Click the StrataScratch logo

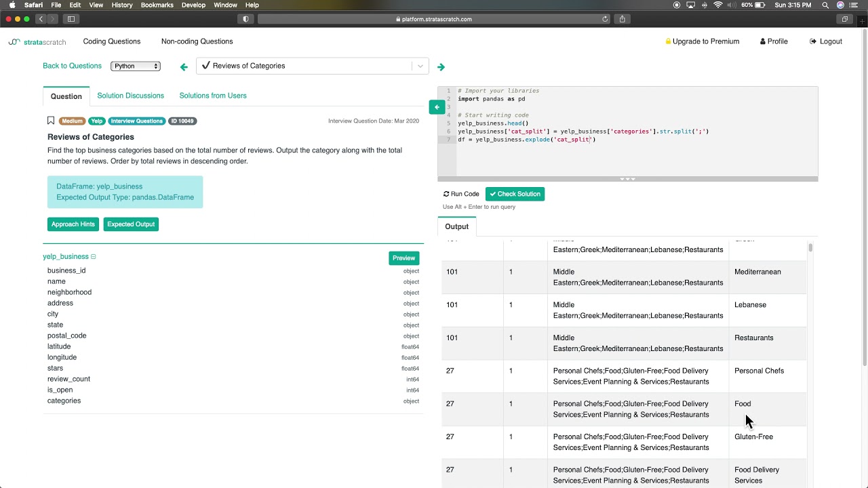[x=37, y=41]
